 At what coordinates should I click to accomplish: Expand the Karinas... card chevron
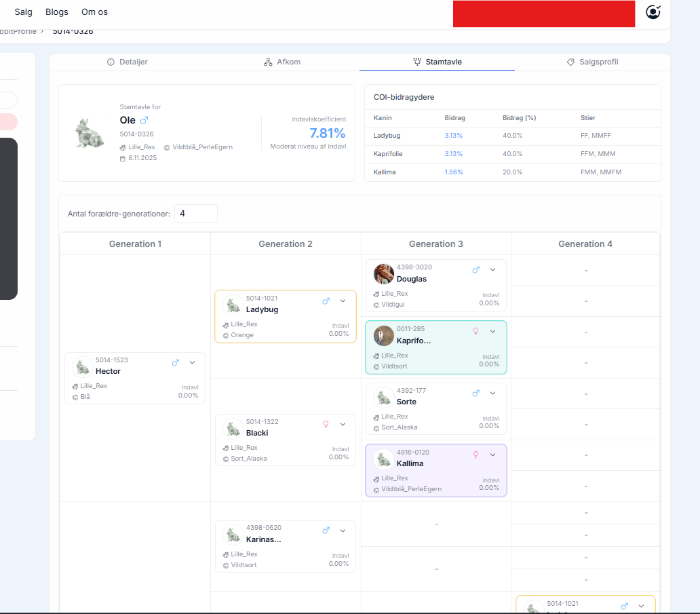click(343, 531)
